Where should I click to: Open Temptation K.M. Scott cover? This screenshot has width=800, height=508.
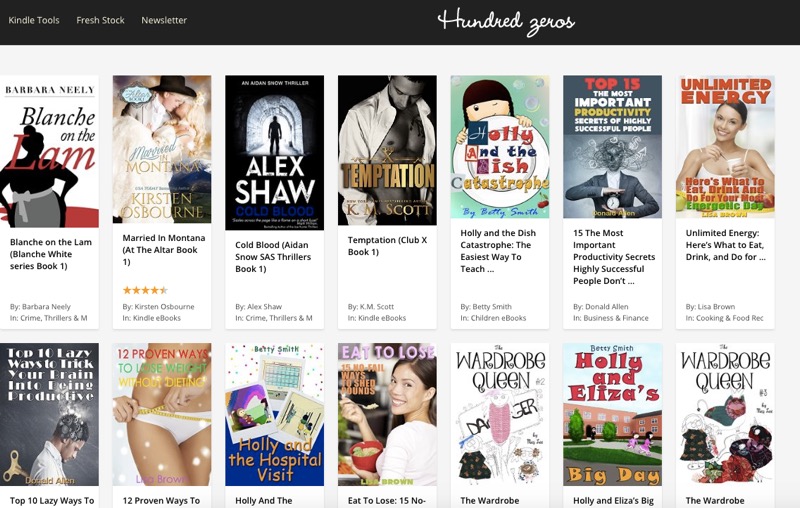pyautogui.click(x=387, y=150)
